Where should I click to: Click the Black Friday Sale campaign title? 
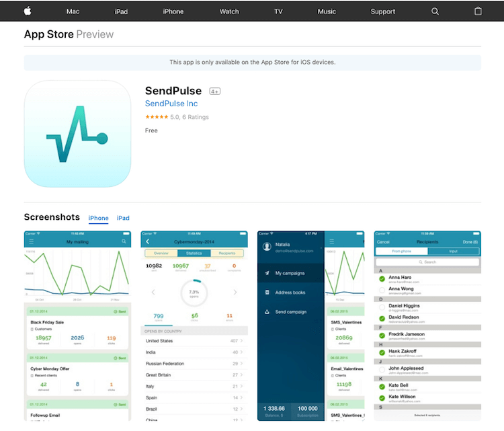click(x=47, y=322)
